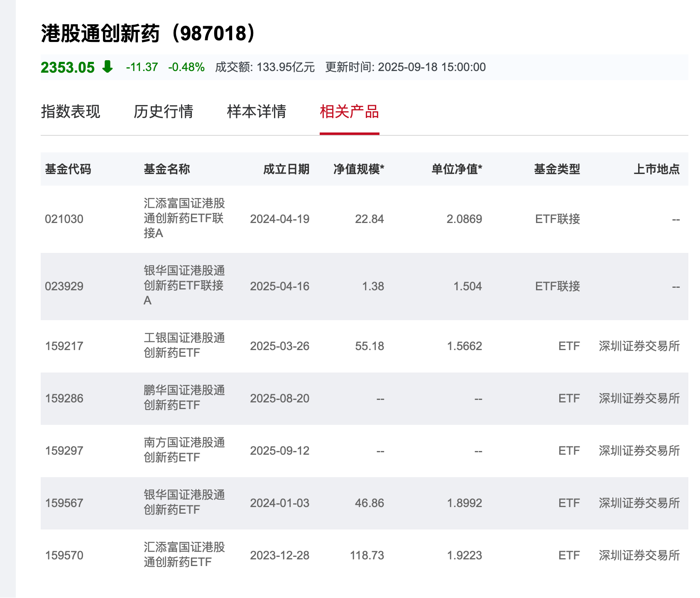
Task: Click the active 相关产品 tab
Action: point(349,112)
